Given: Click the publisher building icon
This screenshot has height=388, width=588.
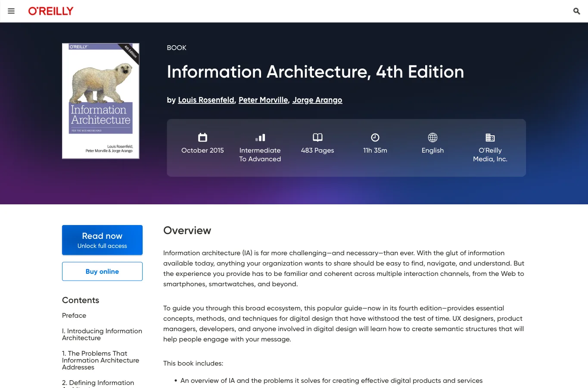Looking at the screenshot, I should pos(490,138).
